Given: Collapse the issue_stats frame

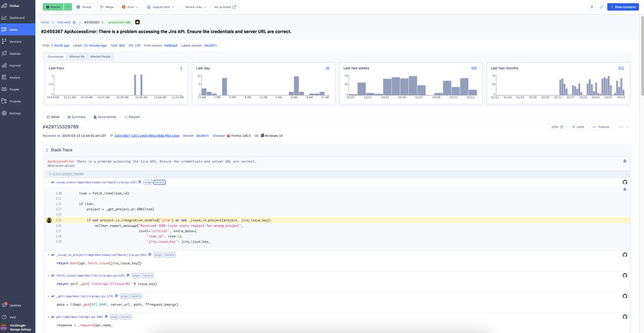Looking at the screenshot, I should pyautogui.click(x=49, y=183).
